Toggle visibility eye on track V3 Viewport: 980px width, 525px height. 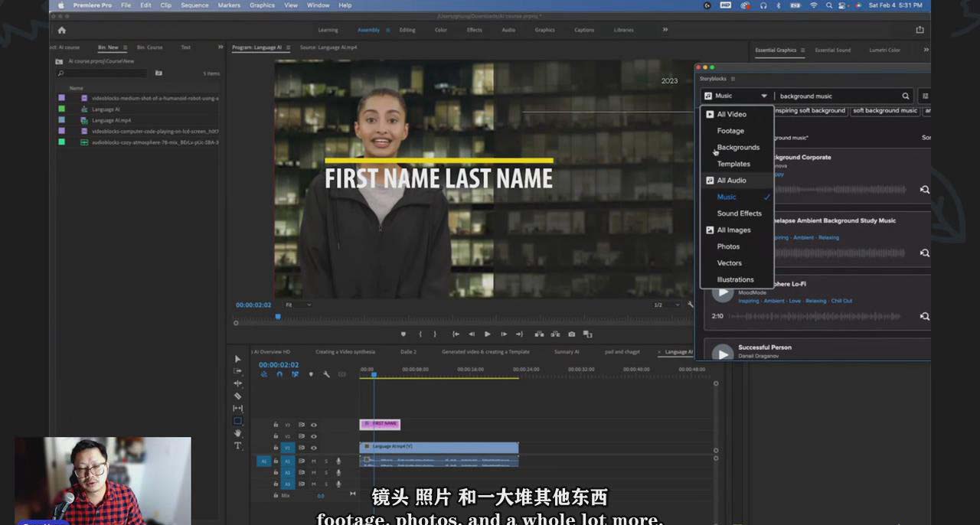(314, 425)
